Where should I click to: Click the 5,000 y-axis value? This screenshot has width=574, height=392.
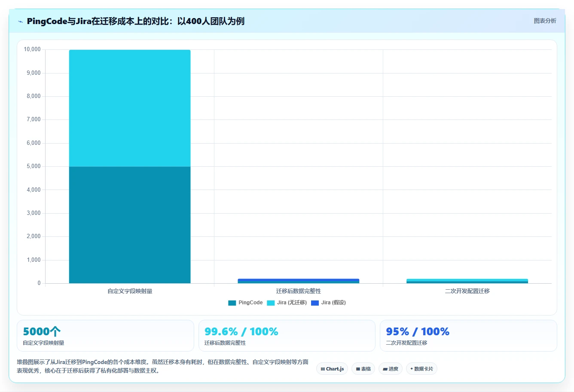pos(34,166)
